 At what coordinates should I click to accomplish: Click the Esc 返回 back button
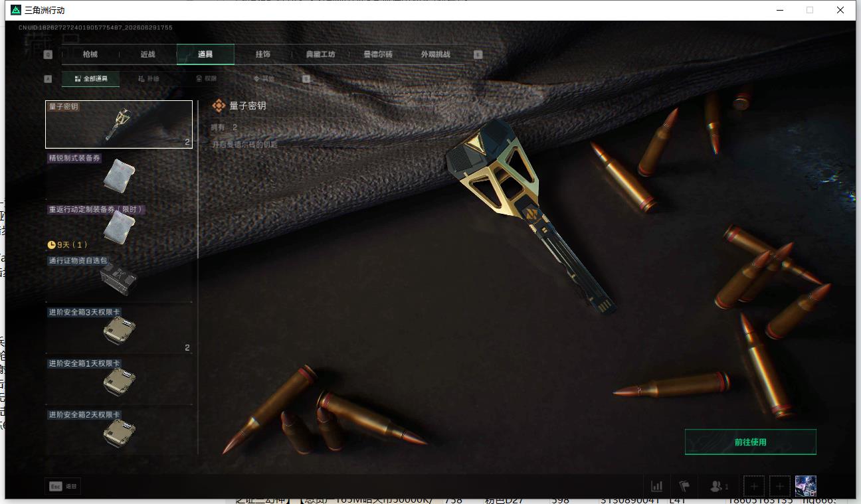(63, 486)
